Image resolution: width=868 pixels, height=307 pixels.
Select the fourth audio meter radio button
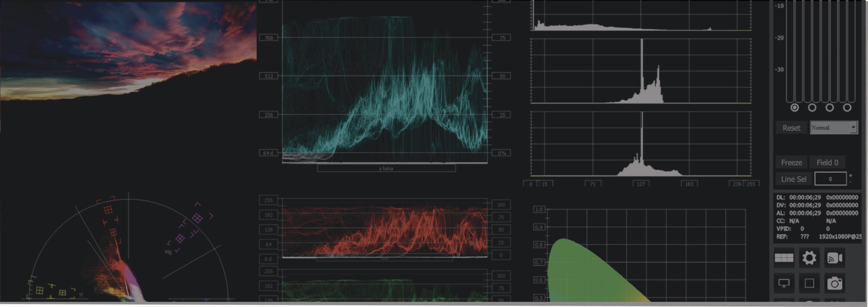click(x=847, y=107)
